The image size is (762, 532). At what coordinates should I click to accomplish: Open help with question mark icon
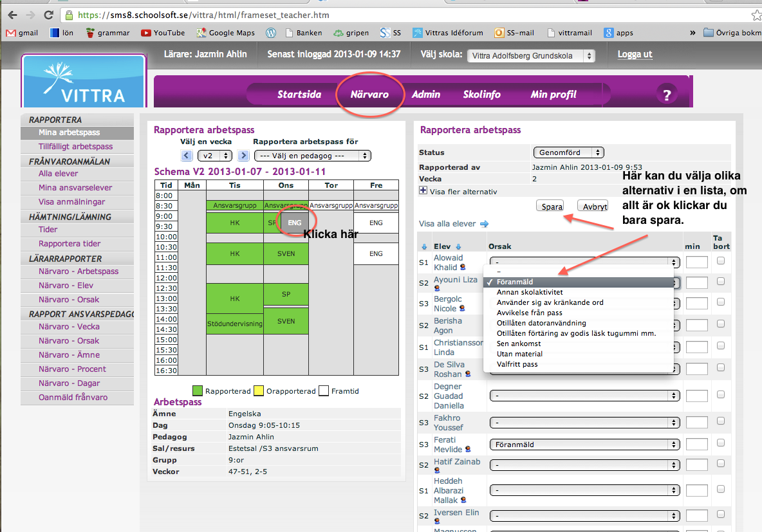(x=667, y=95)
